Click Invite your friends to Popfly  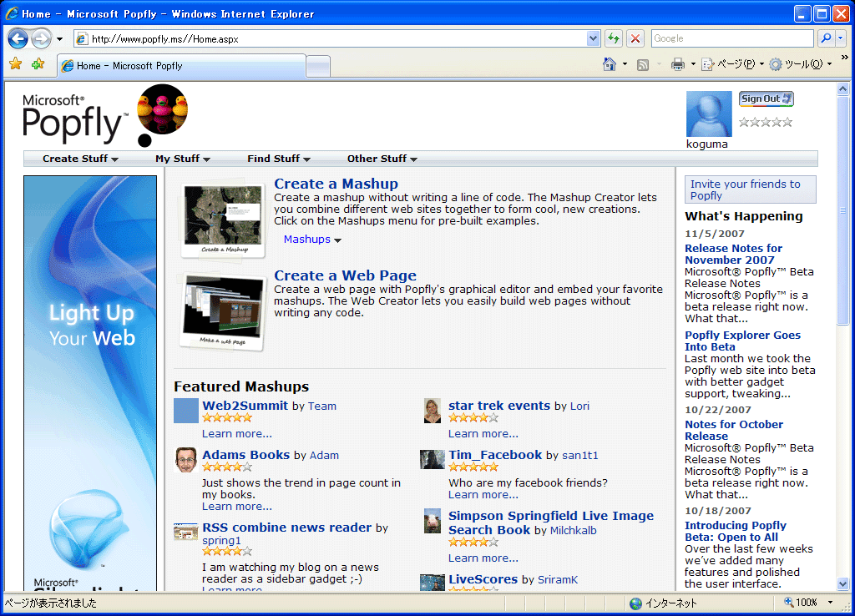point(751,189)
